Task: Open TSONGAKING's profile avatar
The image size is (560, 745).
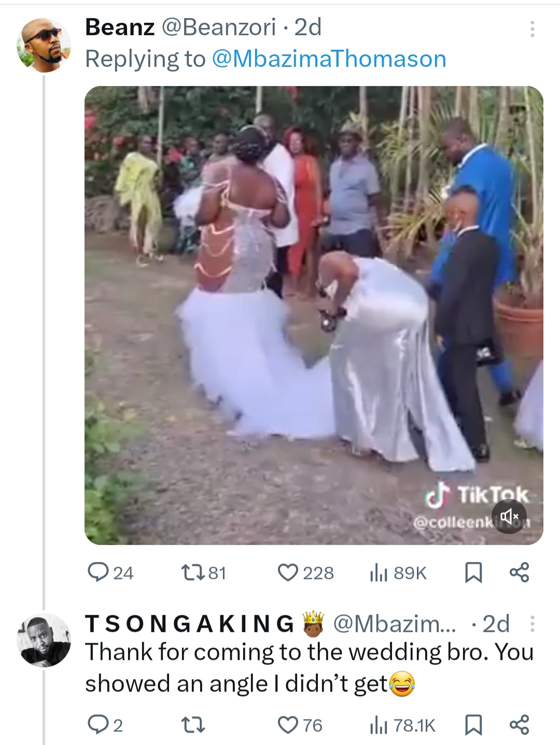Action: point(44,639)
